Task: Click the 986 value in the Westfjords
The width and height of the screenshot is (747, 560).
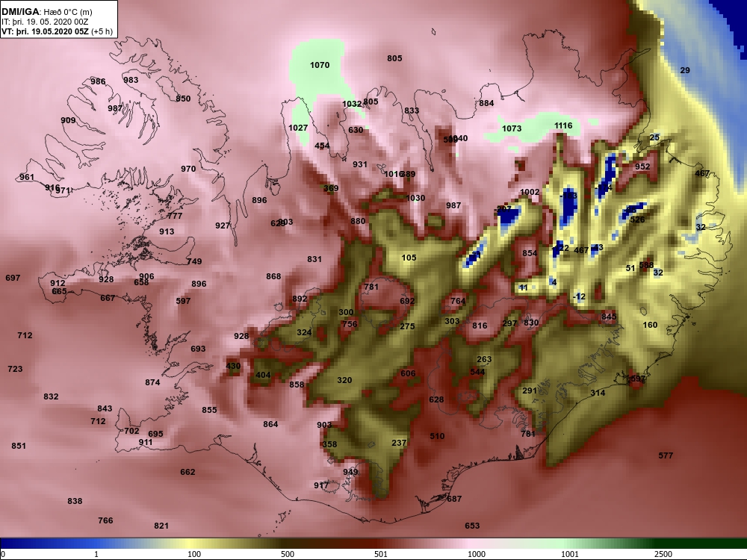Action: (x=98, y=81)
